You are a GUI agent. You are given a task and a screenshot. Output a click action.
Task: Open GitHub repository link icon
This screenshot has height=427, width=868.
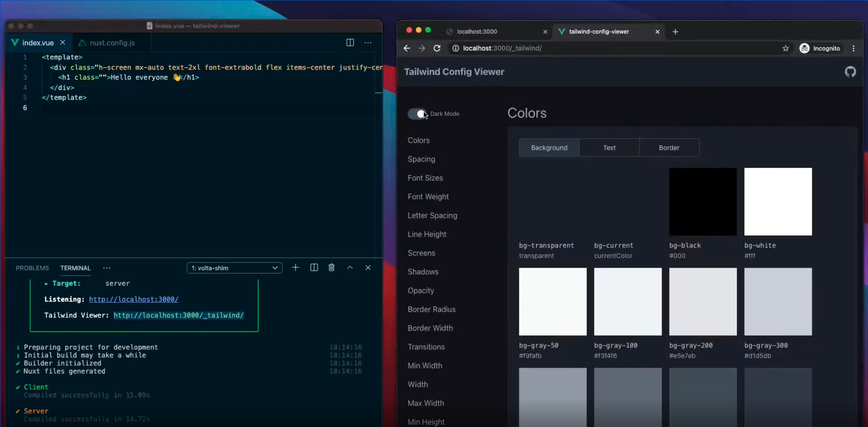pyautogui.click(x=850, y=71)
